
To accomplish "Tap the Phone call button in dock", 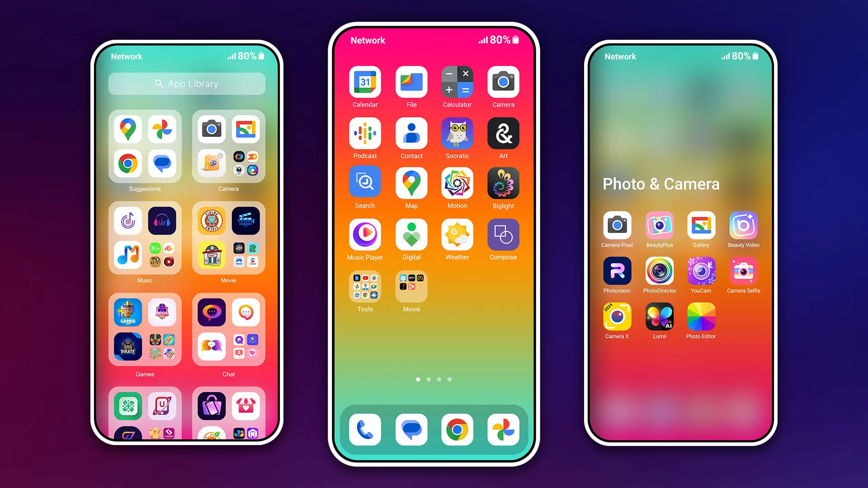I will (365, 428).
